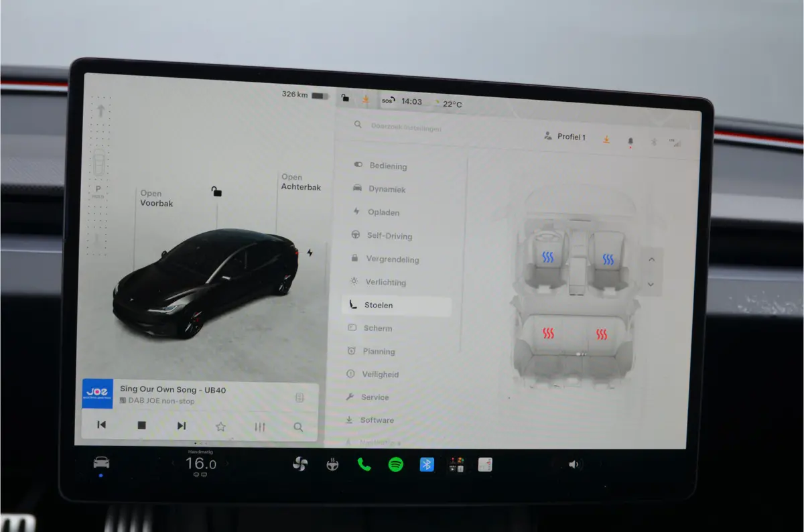The image size is (804, 532).
Task: Favorite the station with the star icon
Action: tap(220, 427)
